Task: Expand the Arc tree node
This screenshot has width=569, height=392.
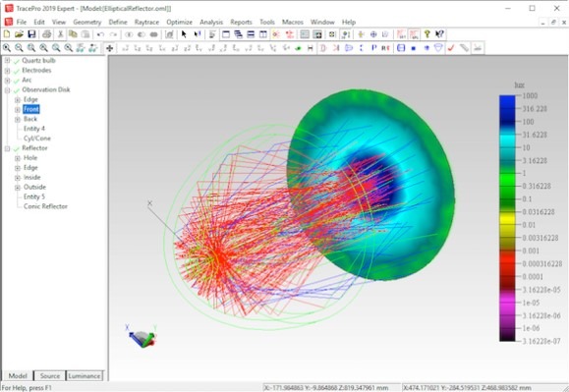Action: (x=7, y=81)
